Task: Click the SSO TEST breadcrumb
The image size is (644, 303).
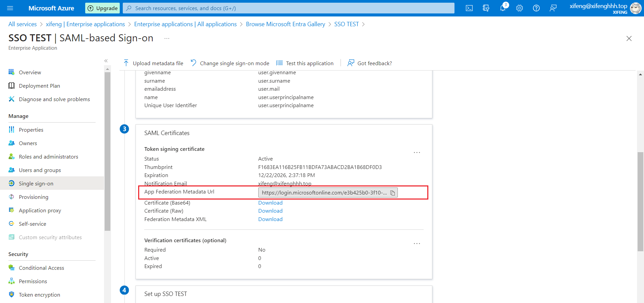Action: tap(346, 24)
